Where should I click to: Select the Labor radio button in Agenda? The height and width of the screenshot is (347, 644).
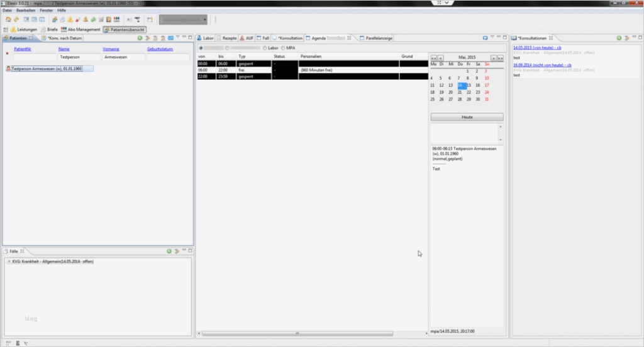click(x=270, y=48)
